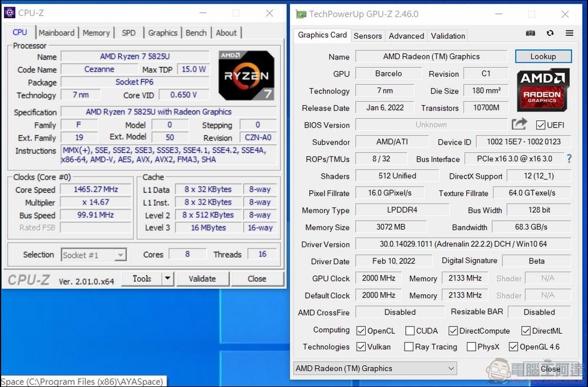Click the Lookup button
Screen dimensions: 588x387
tap(543, 56)
